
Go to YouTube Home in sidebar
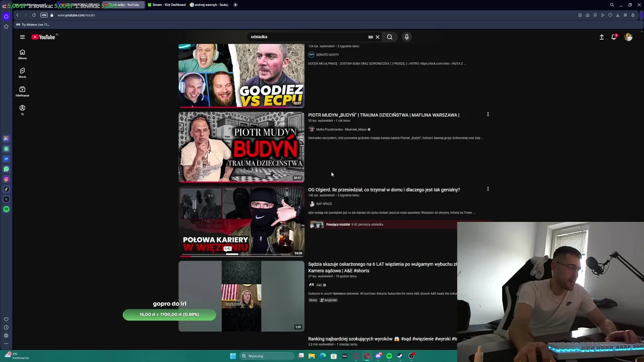(x=22, y=54)
